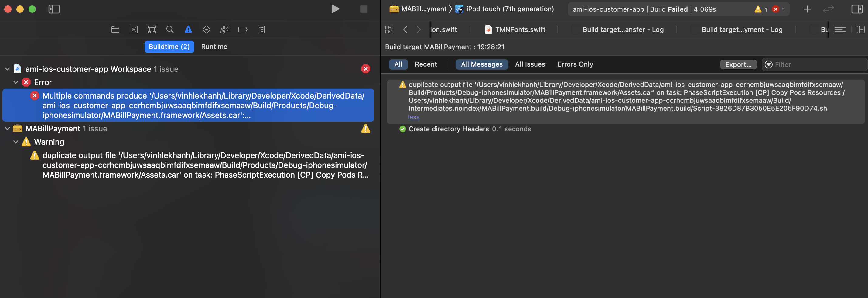868x298 pixels.
Task: Open the Report navigator list icon
Action: (x=261, y=29)
